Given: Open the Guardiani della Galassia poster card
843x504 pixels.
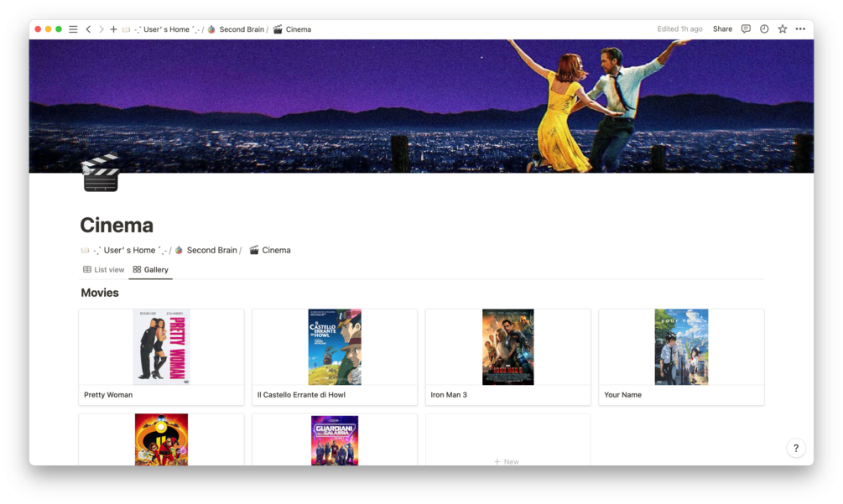Looking at the screenshot, I should [x=335, y=440].
